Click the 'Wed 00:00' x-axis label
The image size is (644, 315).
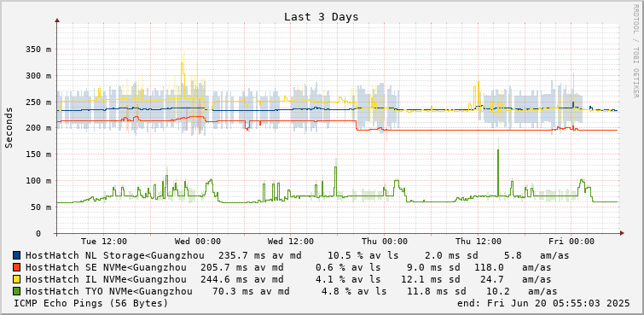coord(198,241)
